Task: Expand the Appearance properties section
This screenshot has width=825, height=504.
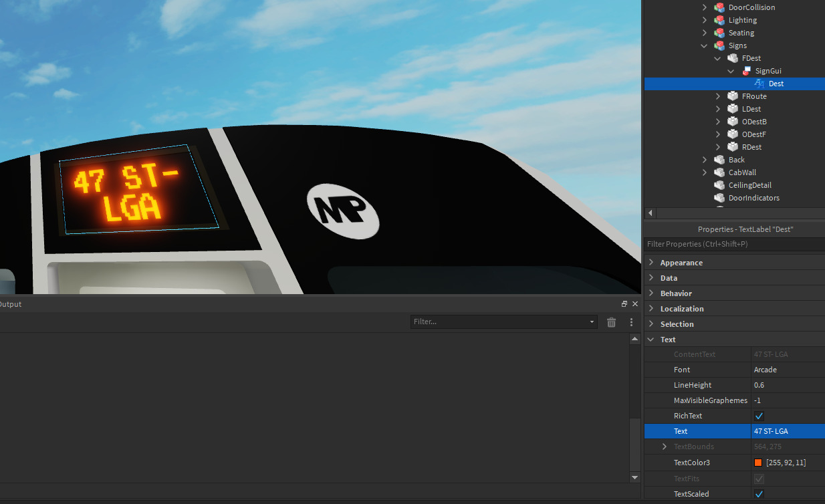Action: 651,263
